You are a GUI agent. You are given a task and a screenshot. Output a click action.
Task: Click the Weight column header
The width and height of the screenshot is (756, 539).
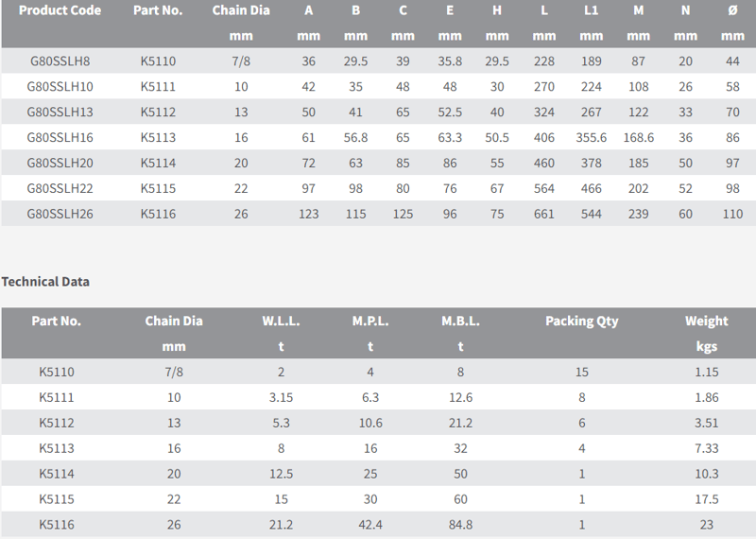[706, 322]
